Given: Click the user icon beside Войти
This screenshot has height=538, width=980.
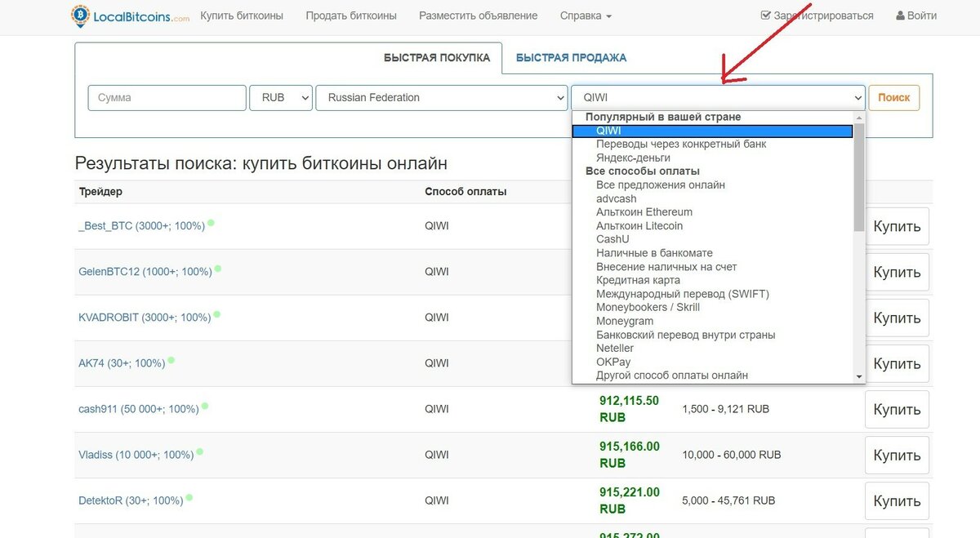Looking at the screenshot, I should point(900,16).
